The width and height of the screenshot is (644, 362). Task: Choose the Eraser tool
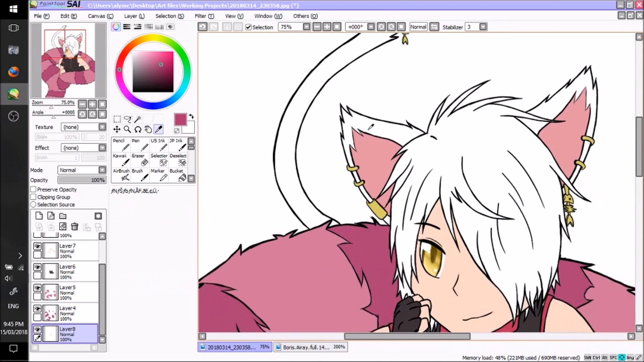tap(140, 159)
